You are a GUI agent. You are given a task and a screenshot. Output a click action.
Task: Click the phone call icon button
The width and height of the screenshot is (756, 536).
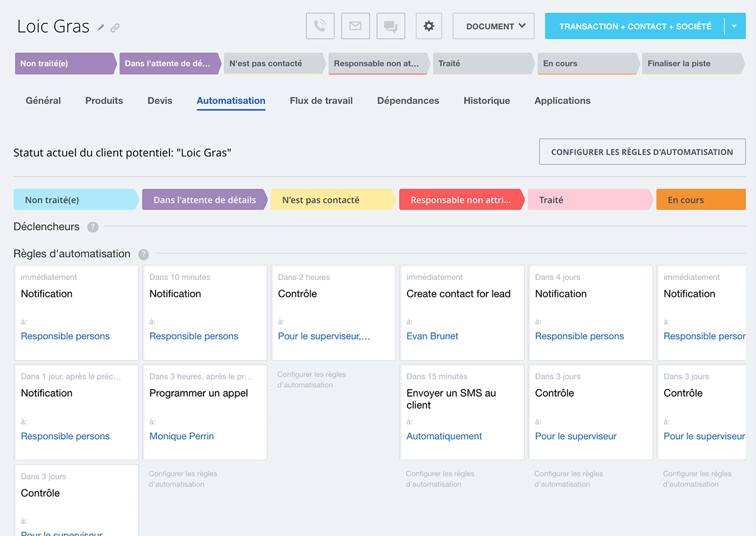pyautogui.click(x=320, y=26)
